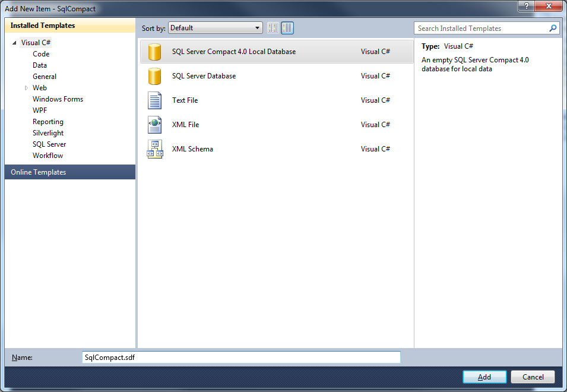Switch to medium icons list view
The image size is (567, 392).
coord(287,28)
